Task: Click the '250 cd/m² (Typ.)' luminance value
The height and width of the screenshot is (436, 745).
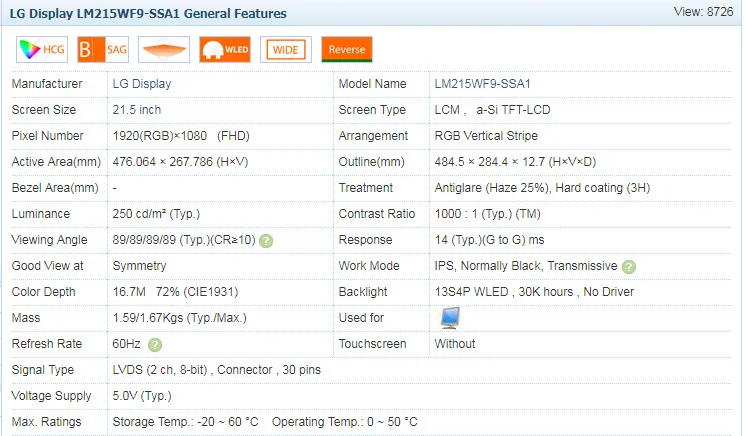Action: [156, 214]
